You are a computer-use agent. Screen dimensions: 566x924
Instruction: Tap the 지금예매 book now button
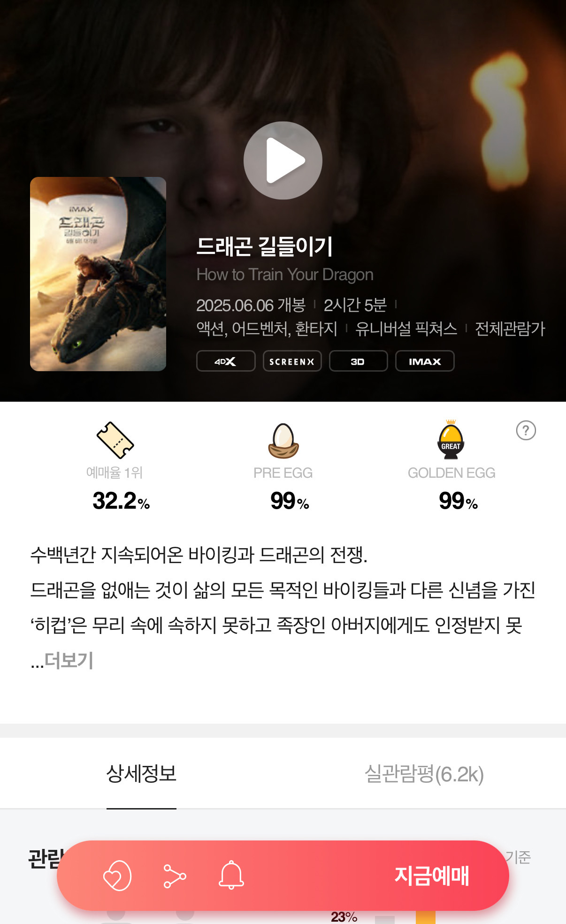[x=431, y=876]
